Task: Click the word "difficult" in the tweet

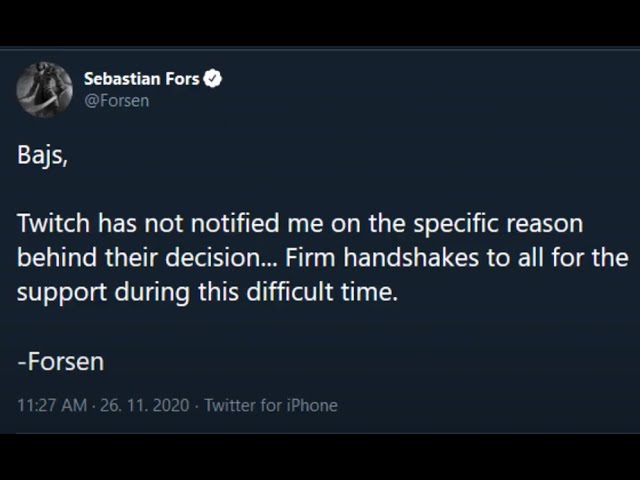Action: (299, 293)
